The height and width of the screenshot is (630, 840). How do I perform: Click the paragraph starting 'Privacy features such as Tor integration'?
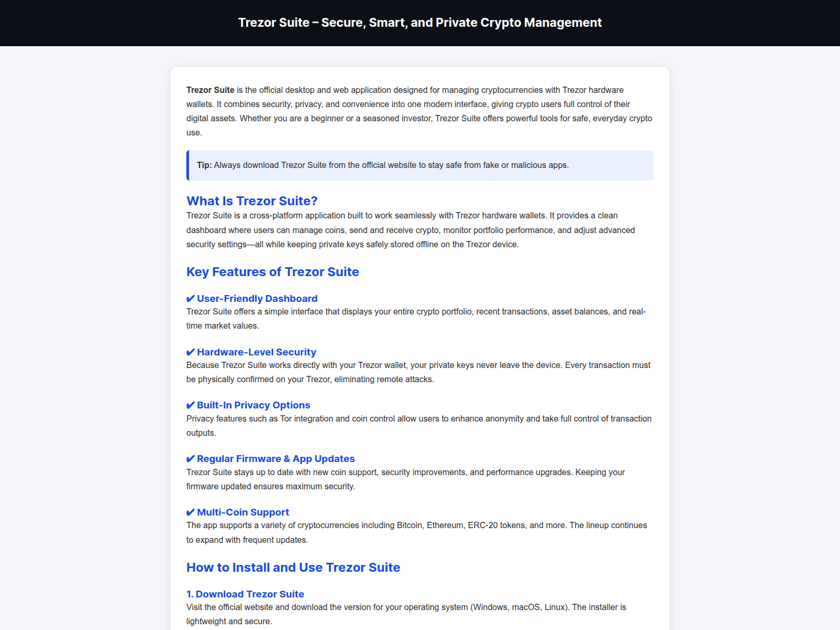pos(420,426)
